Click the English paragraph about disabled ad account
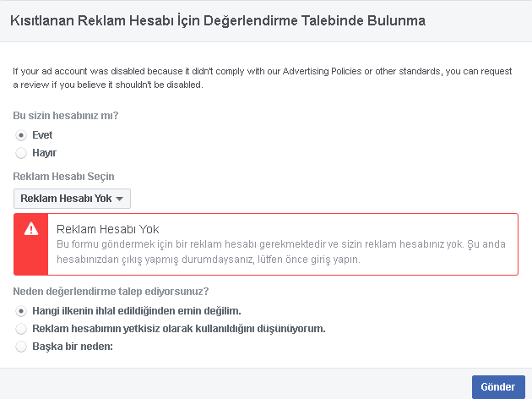Viewport: 532px width, 399px height. coord(263,78)
